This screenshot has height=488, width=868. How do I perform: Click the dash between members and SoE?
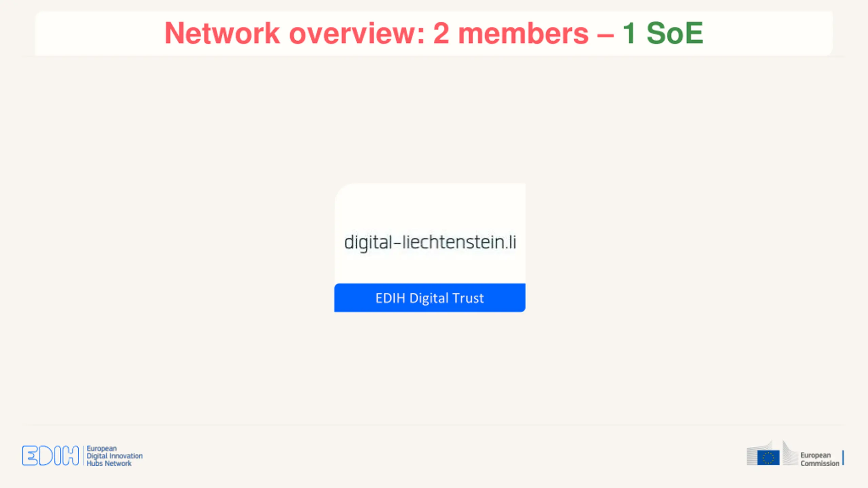(606, 35)
